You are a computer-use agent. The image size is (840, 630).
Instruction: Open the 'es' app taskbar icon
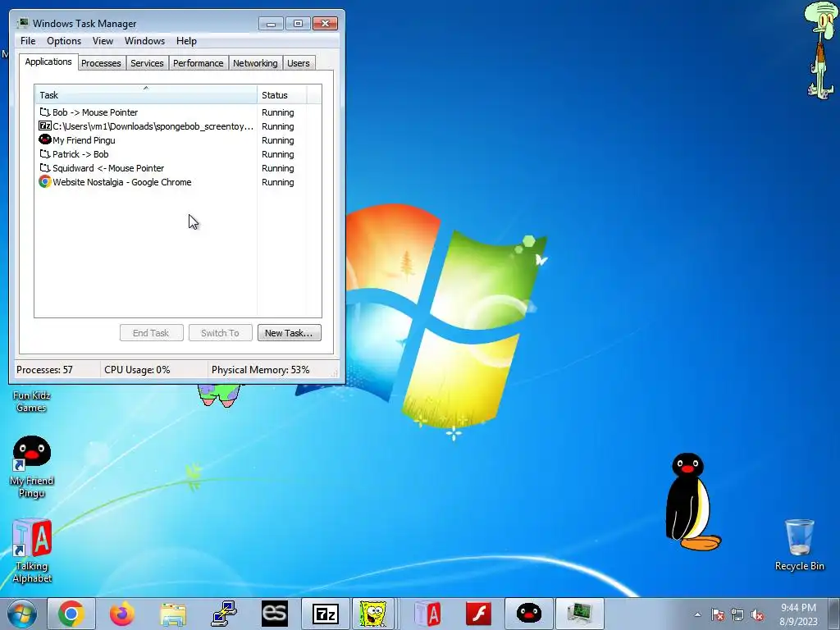click(275, 614)
